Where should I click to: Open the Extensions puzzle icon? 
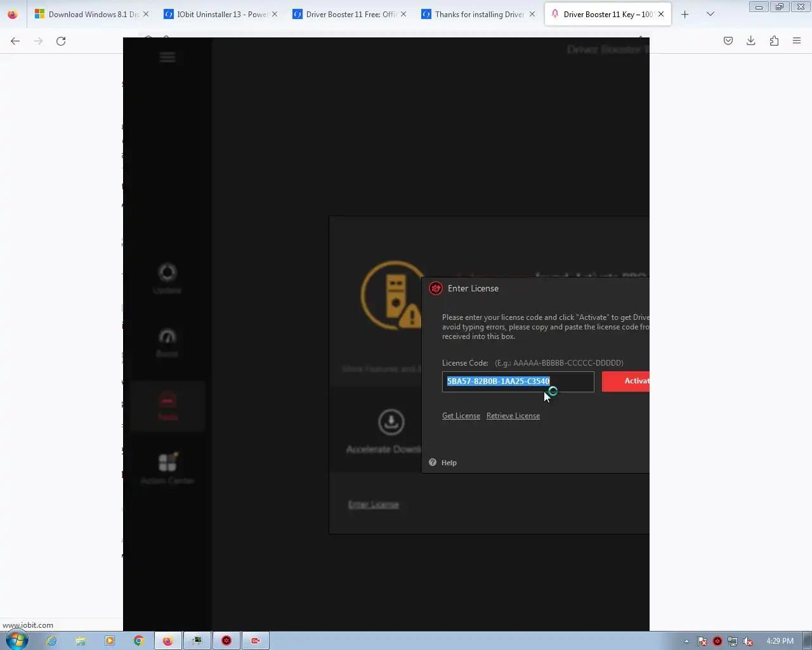coord(774,41)
